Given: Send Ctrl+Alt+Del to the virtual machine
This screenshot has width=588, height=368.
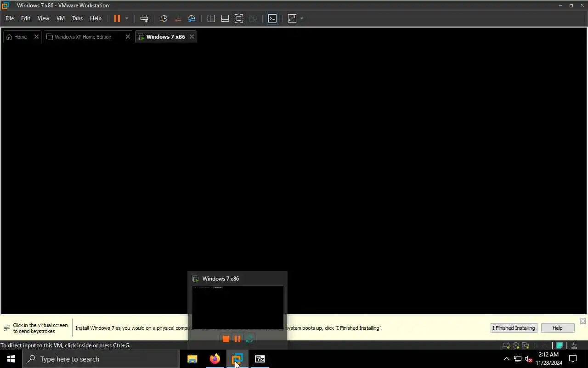Looking at the screenshot, I should (x=144, y=18).
